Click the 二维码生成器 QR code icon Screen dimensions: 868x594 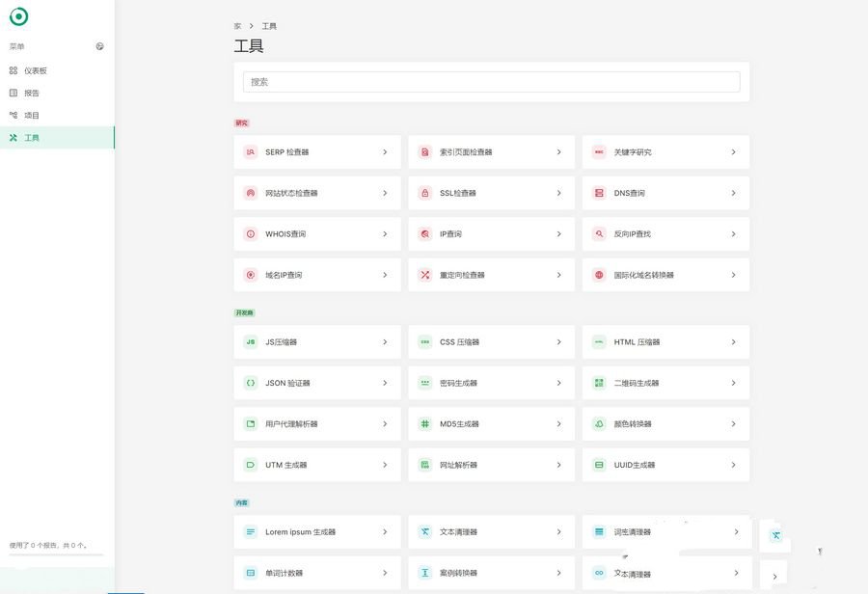tap(599, 383)
